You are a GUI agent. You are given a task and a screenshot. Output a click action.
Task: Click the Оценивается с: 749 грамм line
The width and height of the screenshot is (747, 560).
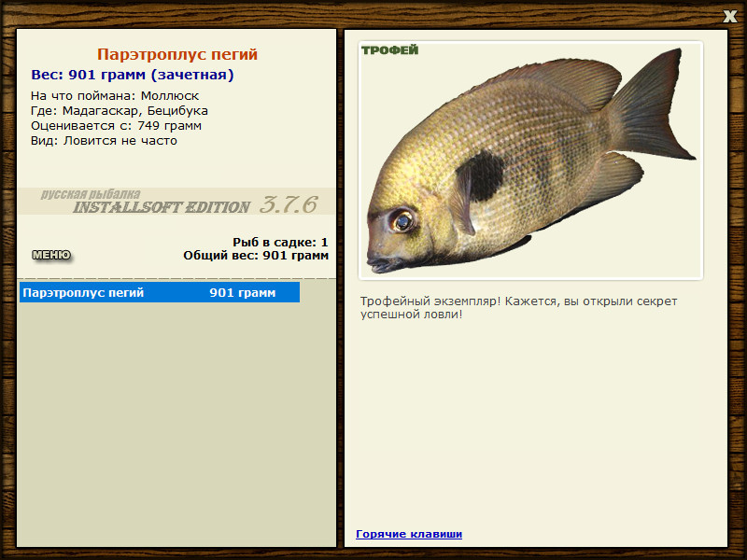116,126
